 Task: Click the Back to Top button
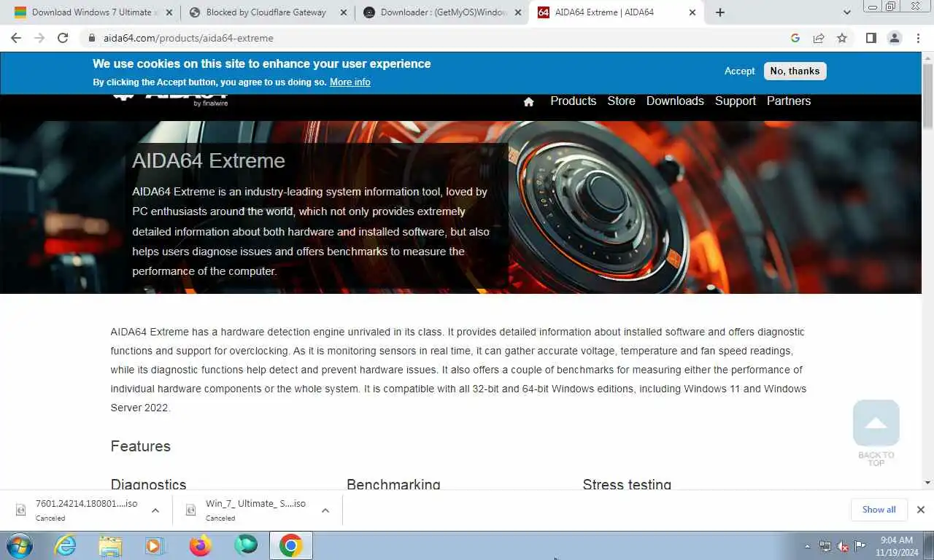[x=876, y=432]
